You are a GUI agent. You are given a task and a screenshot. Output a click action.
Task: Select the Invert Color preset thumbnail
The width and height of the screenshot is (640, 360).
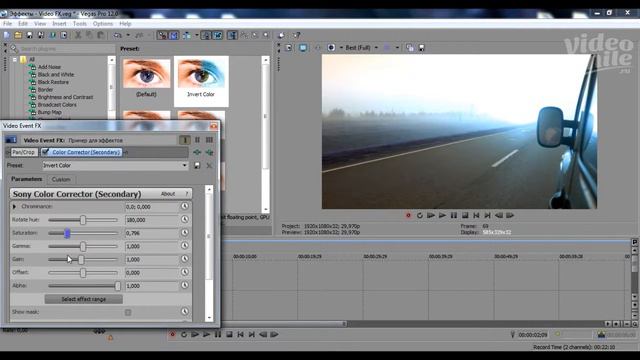click(x=201, y=81)
